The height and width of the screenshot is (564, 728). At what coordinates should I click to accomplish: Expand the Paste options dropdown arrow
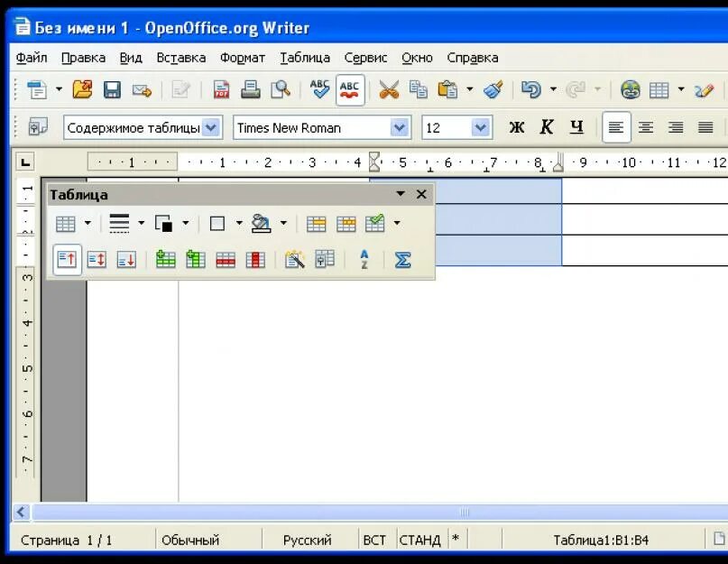coord(469,88)
